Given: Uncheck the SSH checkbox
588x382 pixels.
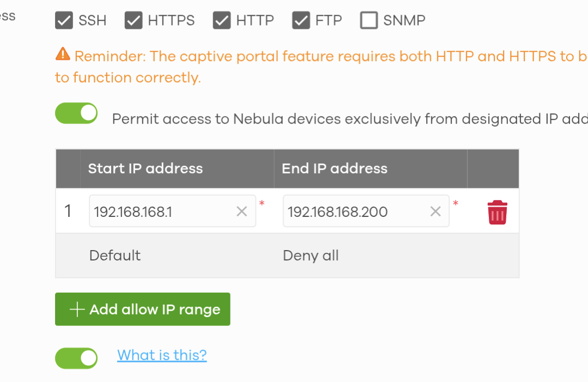Looking at the screenshot, I should pos(64,21).
